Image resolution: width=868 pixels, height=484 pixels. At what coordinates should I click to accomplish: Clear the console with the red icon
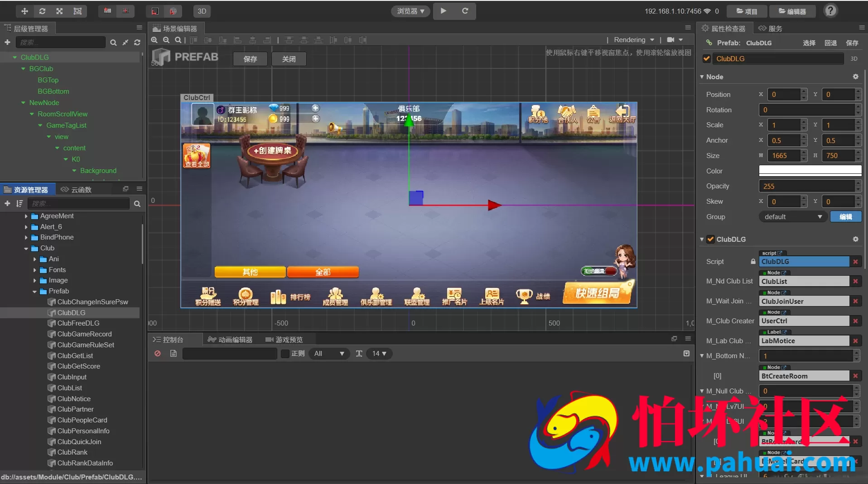(x=158, y=354)
